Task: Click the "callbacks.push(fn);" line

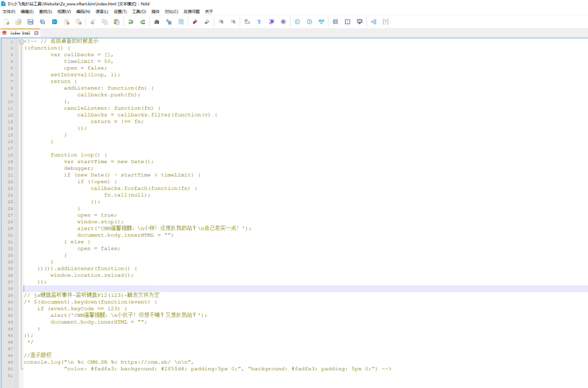Action: 109,95
